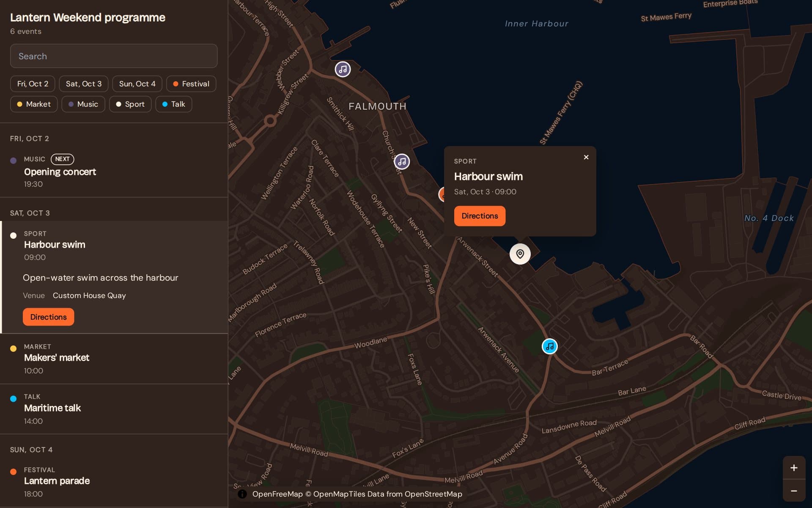
Task: Click the FRI, OCT 2 section header
Action: tap(30, 138)
